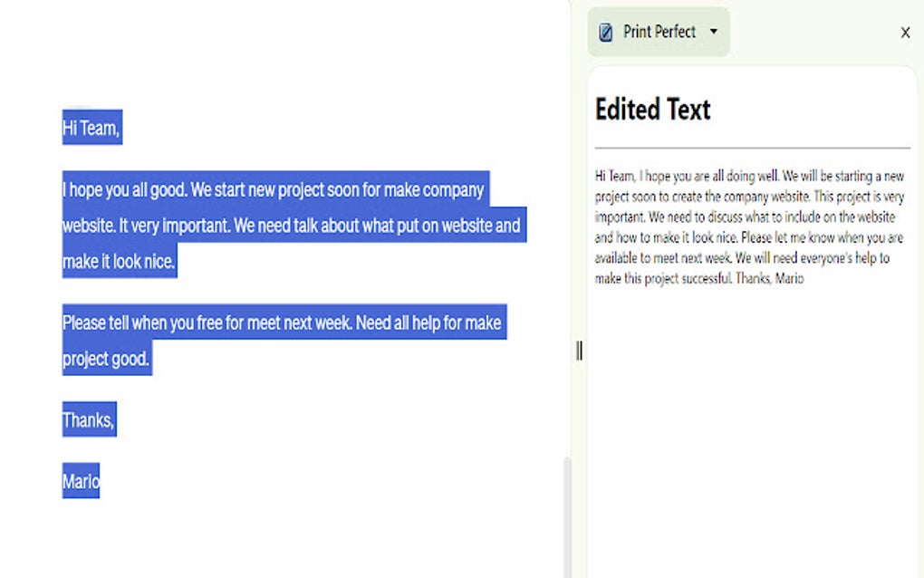Image resolution: width=924 pixels, height=578 pixels.
Task: Select the Edited Text heading
Action: 652,109
